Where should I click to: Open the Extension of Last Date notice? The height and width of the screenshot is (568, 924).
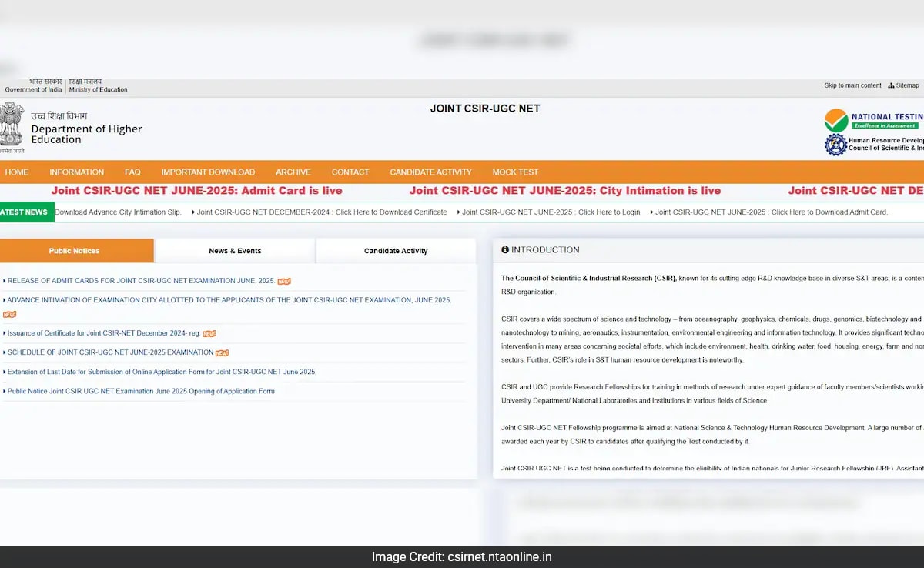pyautogui.click(x=162, y=372)
